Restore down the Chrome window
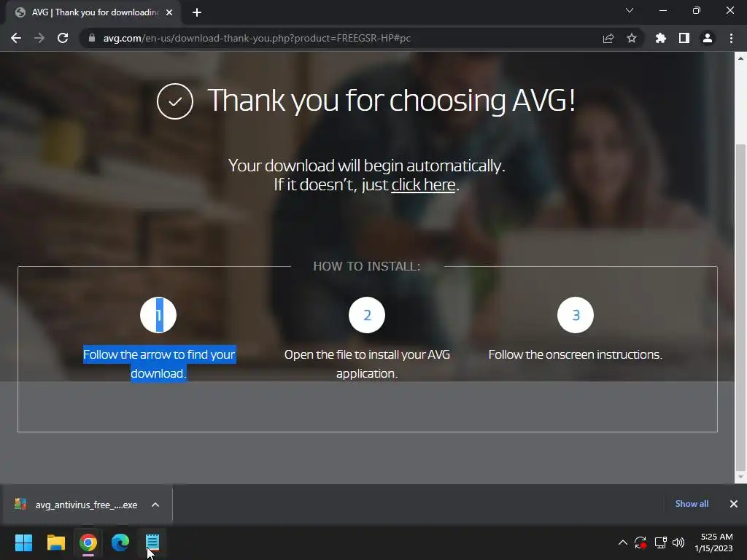747x560 pixels. click(697, 10)
